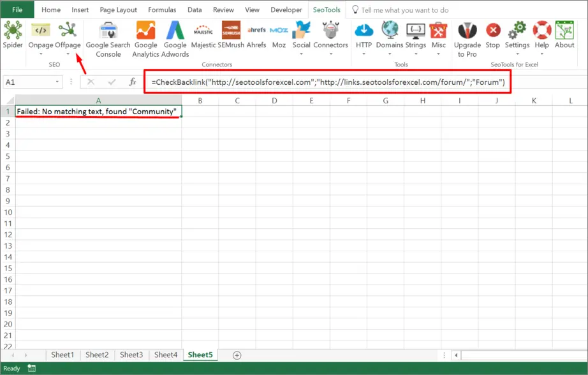Expand the Onpage dropdown arrow
This screenshot has height=375, width=588.
tap(41, 54)
